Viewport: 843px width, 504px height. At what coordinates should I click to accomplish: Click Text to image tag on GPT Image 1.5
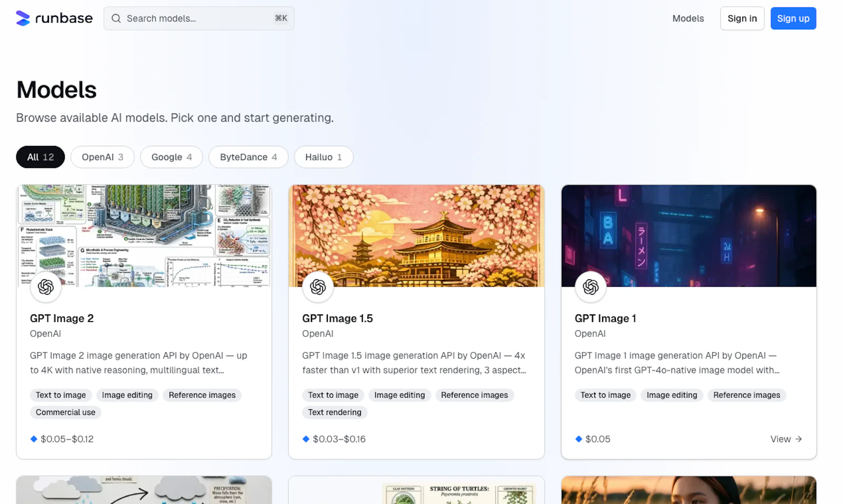point(333,395)
